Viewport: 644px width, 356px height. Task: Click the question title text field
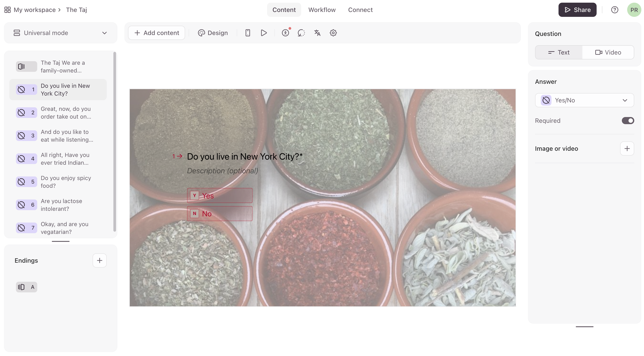click(x=245, y=157)
